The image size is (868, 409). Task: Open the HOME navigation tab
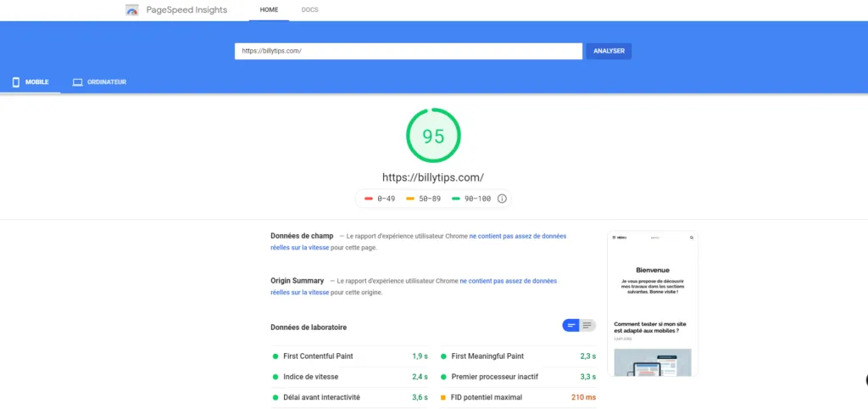click(269, 10)
